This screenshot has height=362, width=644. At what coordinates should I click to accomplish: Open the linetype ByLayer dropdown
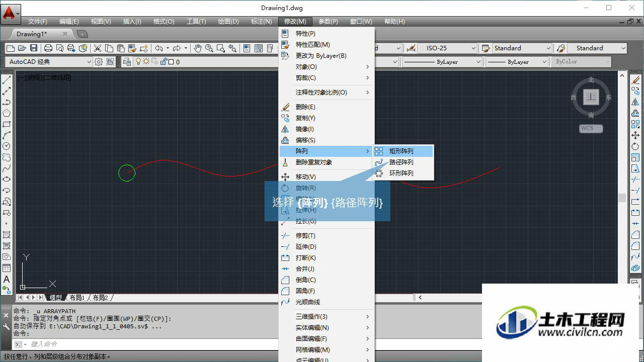click(442, 62)
